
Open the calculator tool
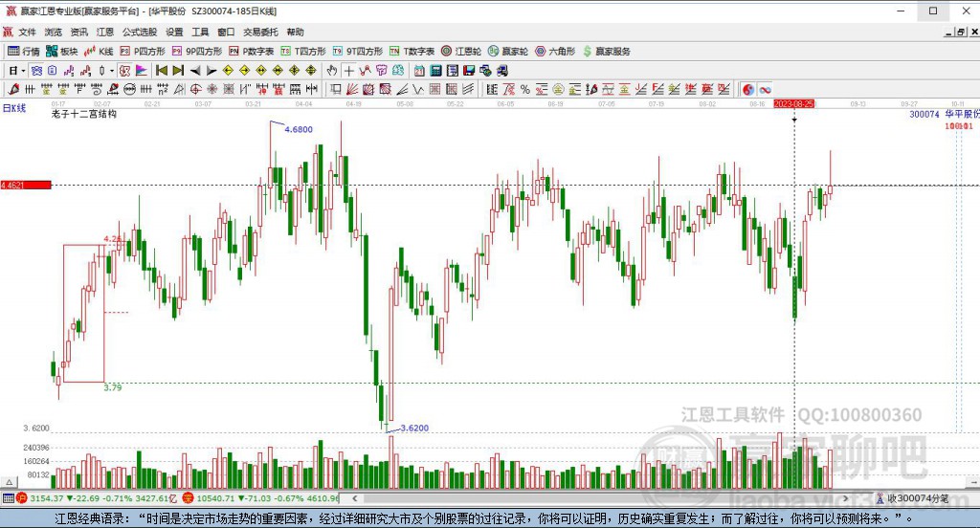[x=435, y=71]
